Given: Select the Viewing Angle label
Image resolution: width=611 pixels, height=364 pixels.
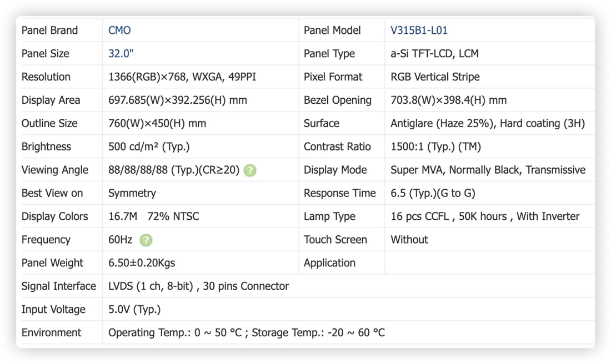Looking at the screenshot, I should pos(55,170).
